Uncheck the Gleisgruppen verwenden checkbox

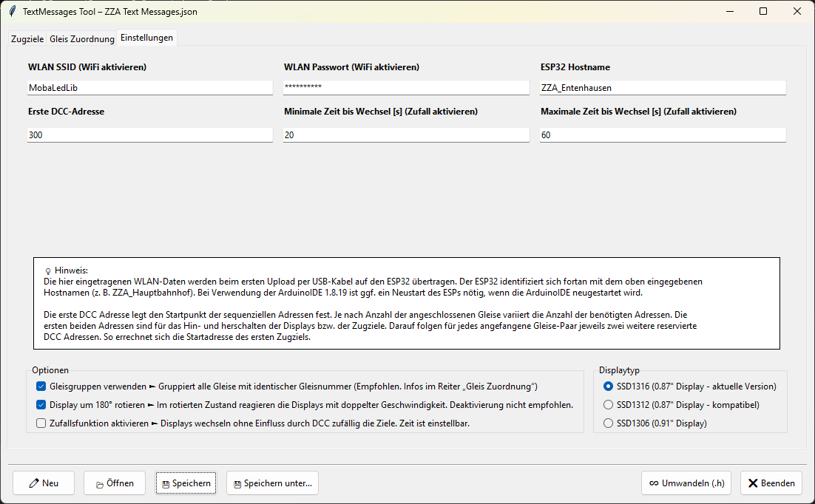(41, 386)
